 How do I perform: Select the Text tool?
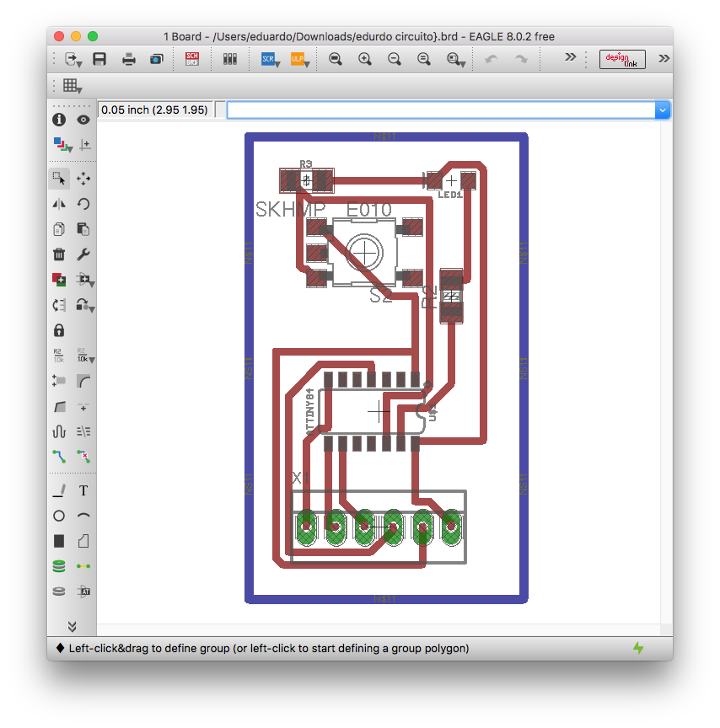(x=83, y=490)
